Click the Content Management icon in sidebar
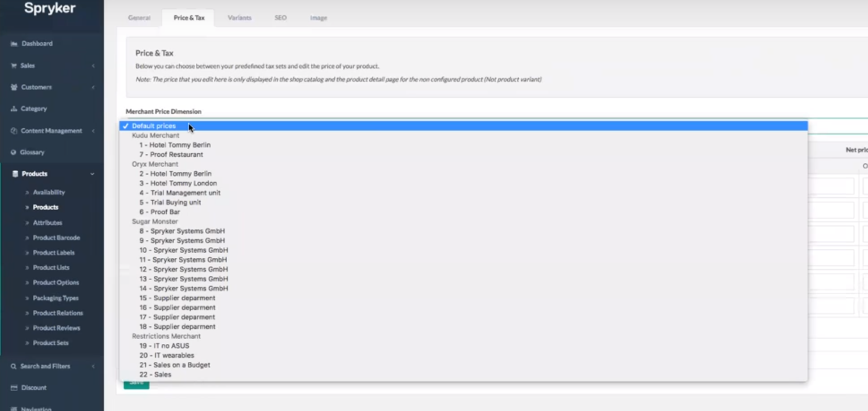868x411 pixels. (x=14, y=131)
